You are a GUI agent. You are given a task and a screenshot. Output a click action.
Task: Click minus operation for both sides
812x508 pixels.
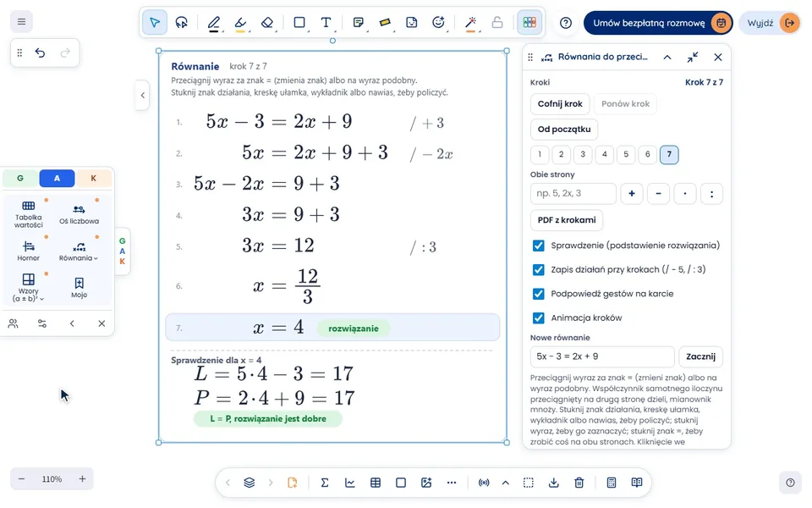pyautogui.click(x=658, y=193)
